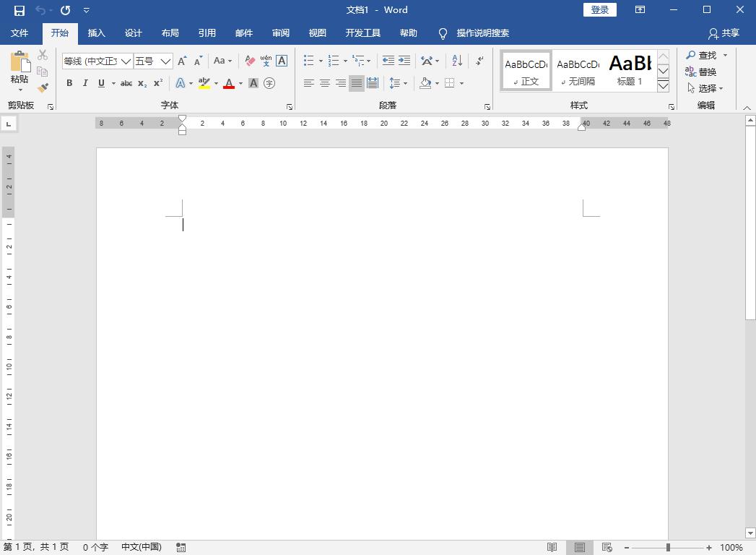Toggle Italic formatting

coord(85,83)
